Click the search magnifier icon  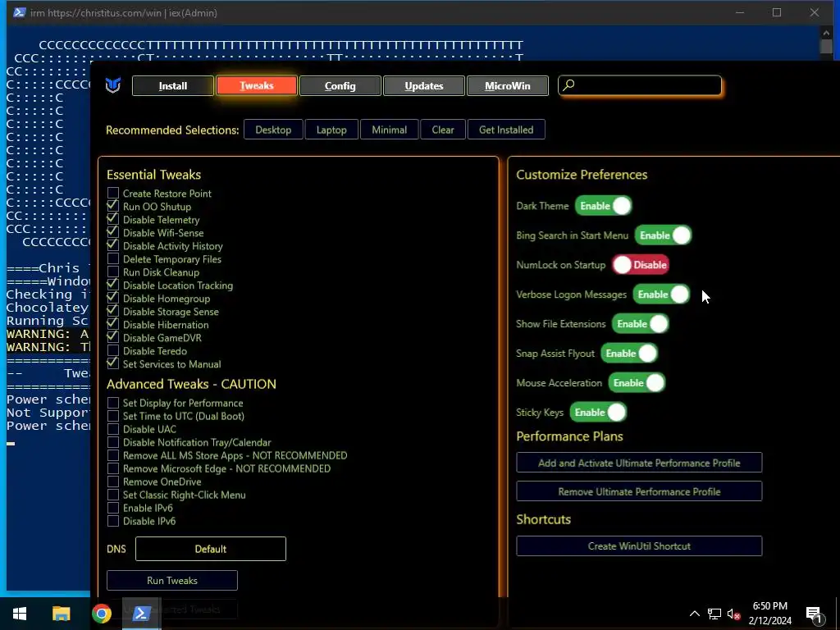pos(569,85)
